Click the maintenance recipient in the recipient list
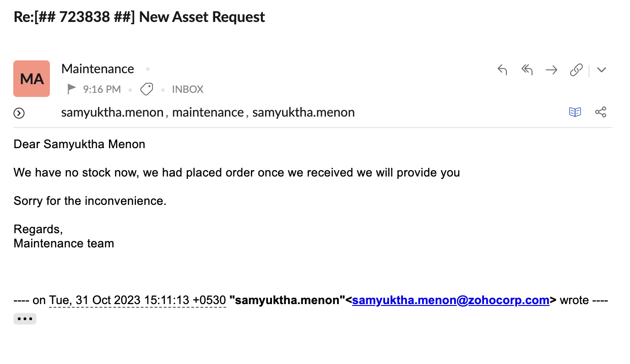 coord(208,112)
